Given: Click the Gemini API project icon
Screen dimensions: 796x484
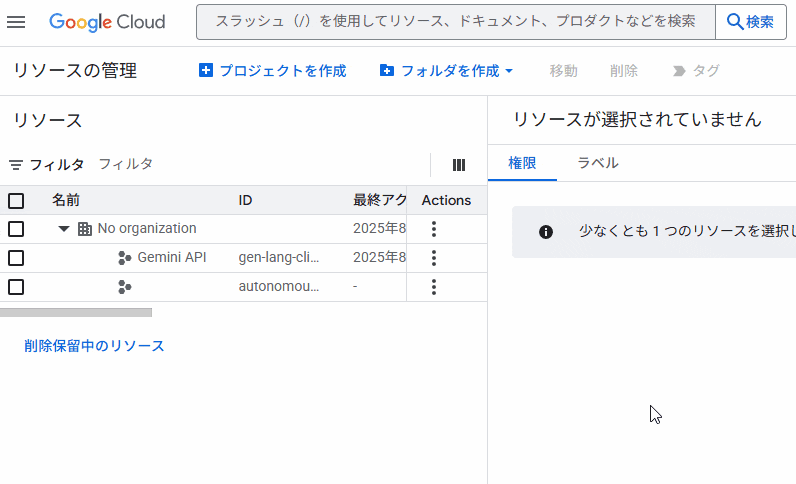Looking at the screenshot, I should (124, 258).
